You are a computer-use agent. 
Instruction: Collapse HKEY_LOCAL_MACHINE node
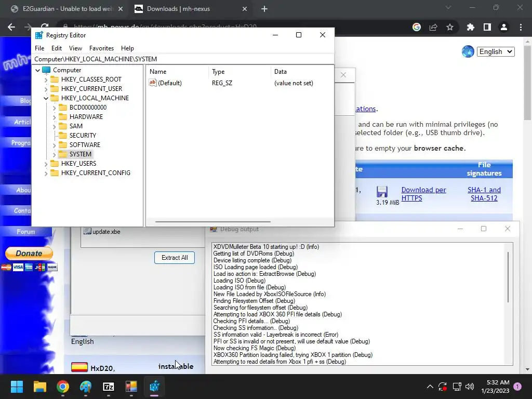[46, 98]
